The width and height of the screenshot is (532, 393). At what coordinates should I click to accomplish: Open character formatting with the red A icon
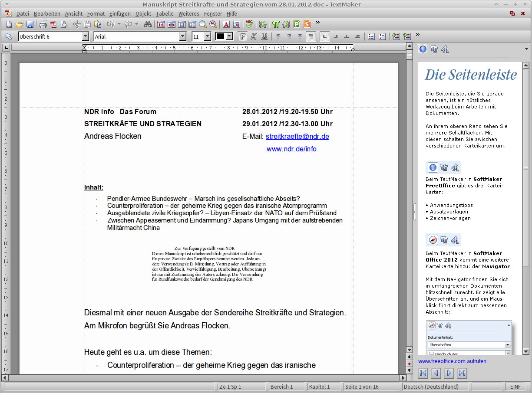(x=226, y=24)
